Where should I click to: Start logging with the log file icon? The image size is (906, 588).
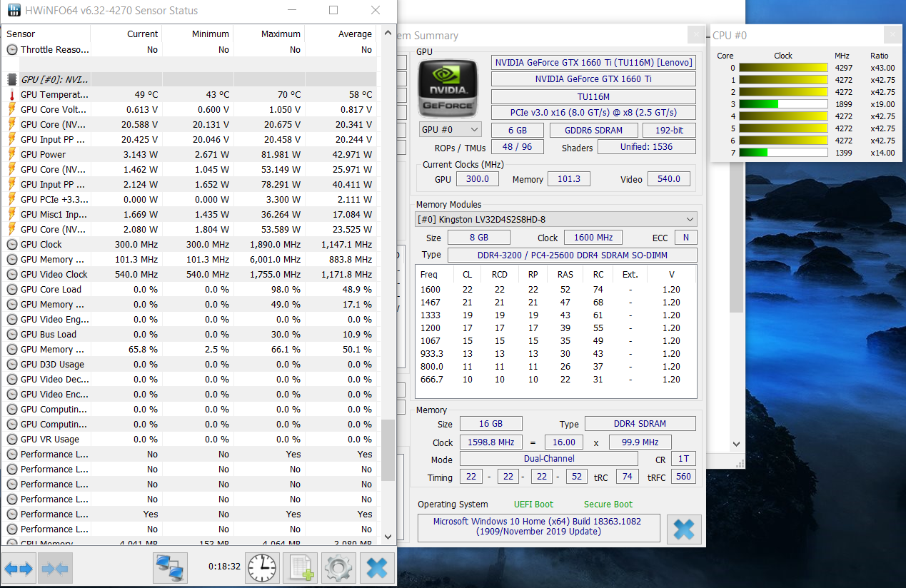click(x=301, y=569)
